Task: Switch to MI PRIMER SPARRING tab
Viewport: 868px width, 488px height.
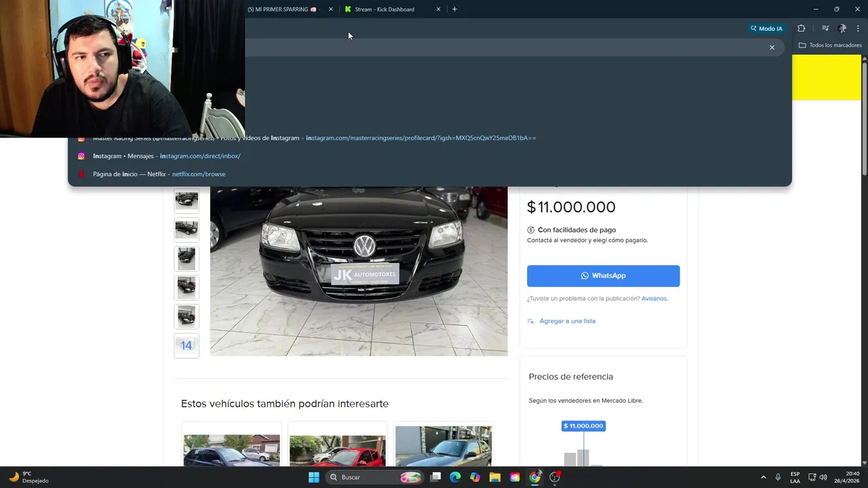Action: pos(285,9)
